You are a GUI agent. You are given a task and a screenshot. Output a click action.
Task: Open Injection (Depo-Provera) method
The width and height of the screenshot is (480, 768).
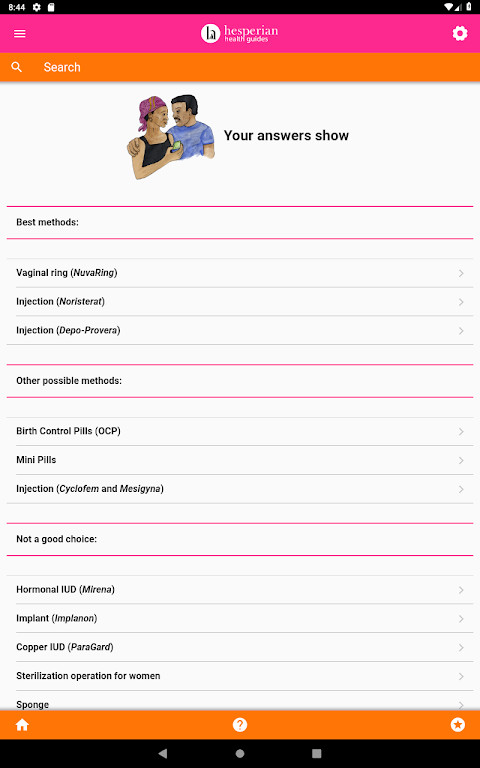click(240, 331)
